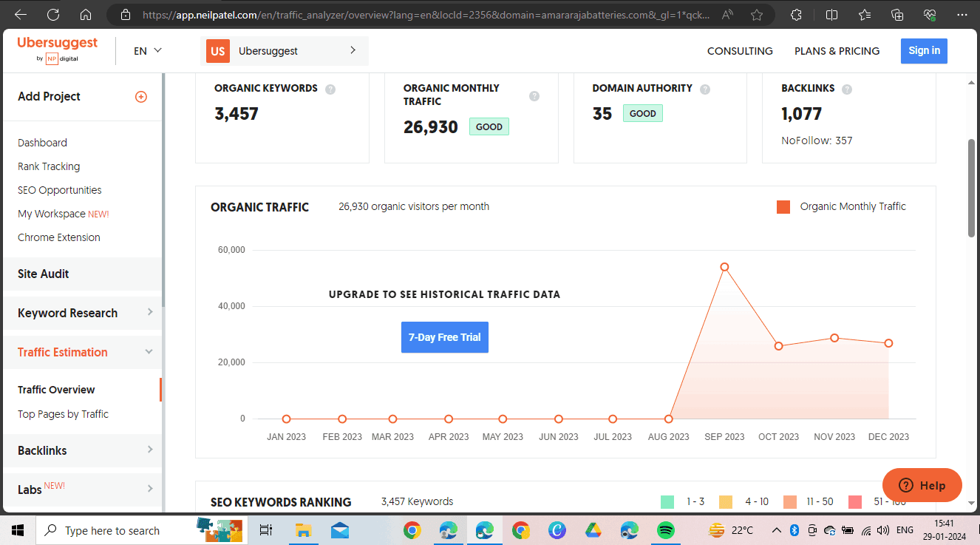This screenshot has width=980, height=545.
Task: Open the Organic Keywords help tooltip
Action: (x=330, y=89)
